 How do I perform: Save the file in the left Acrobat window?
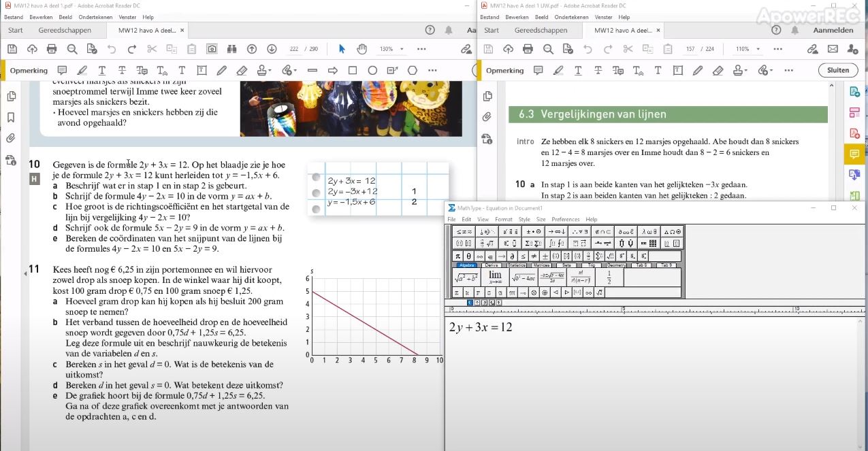point(12,49)
